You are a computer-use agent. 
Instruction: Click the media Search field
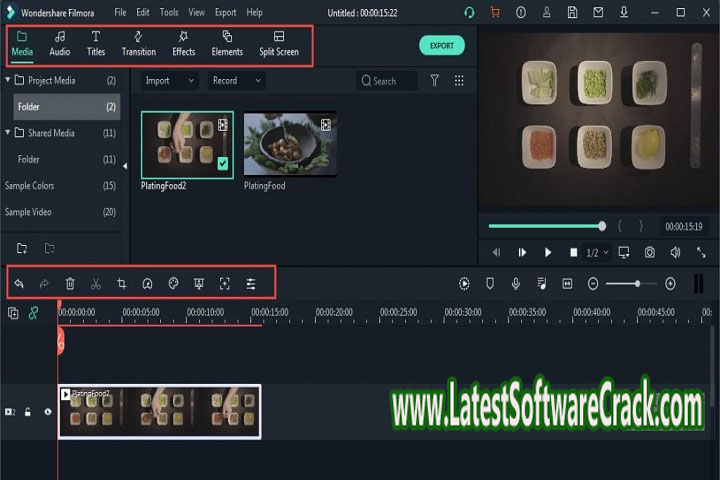point(387,81)
